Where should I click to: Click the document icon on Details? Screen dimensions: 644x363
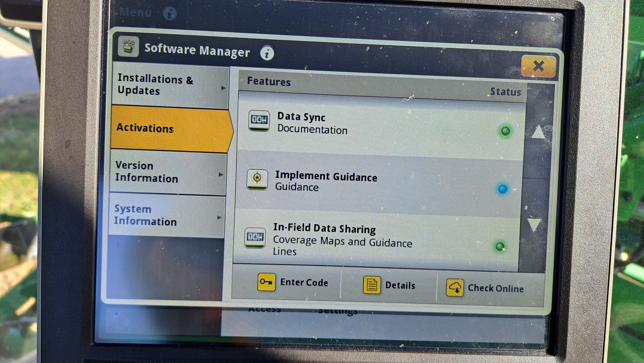372,285
